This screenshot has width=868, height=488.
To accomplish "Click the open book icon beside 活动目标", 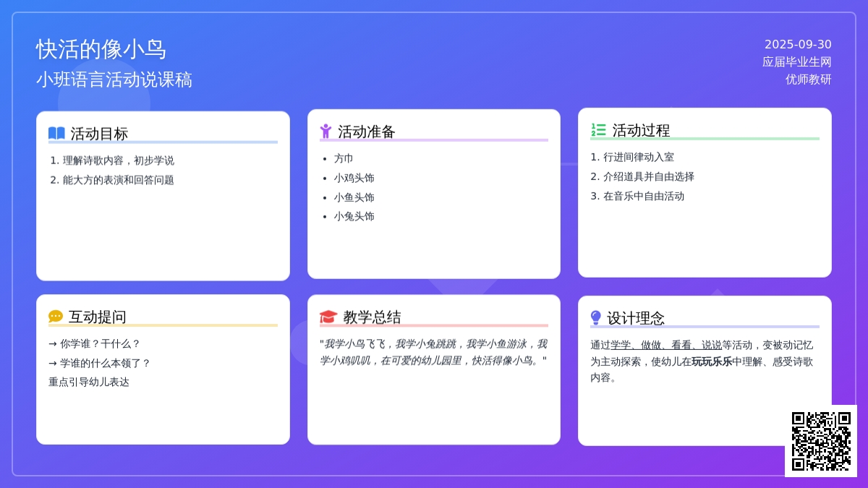I will [56, 133].
